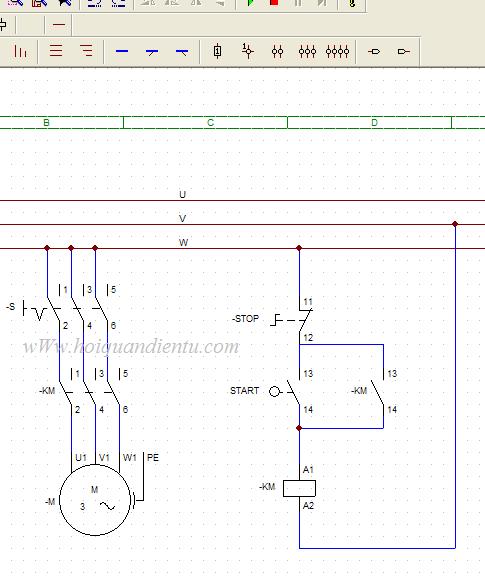Image resolution: width=485 pixels, height=579 pixels.
Task: Select the three-pole terminal icon
Action: click(x=307, y=51)
